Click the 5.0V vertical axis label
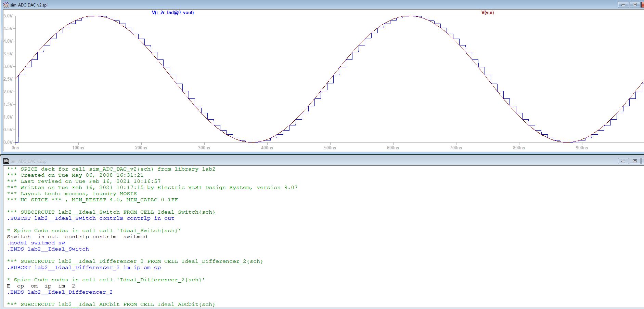Image resolution: width=644 pixels, height=309 pixels. coord(8,16)
